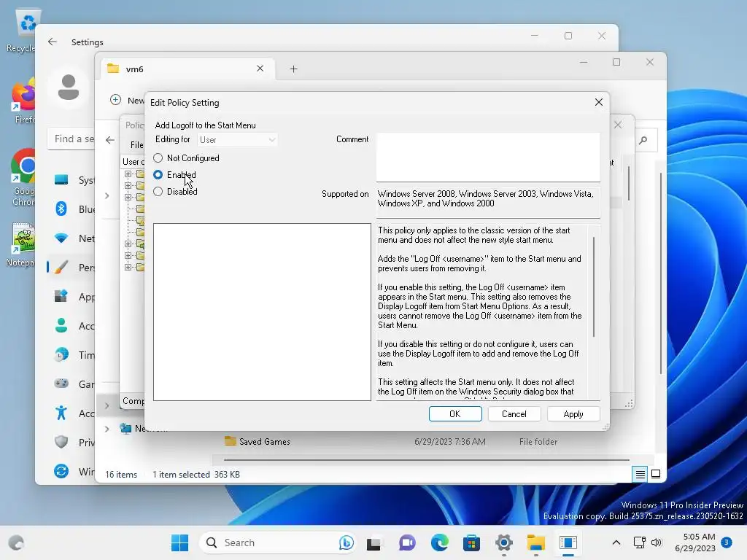The width and height of the screenshot is (747, 560).
Task: Open the Windows Start menu
Action: coord(179,542)
